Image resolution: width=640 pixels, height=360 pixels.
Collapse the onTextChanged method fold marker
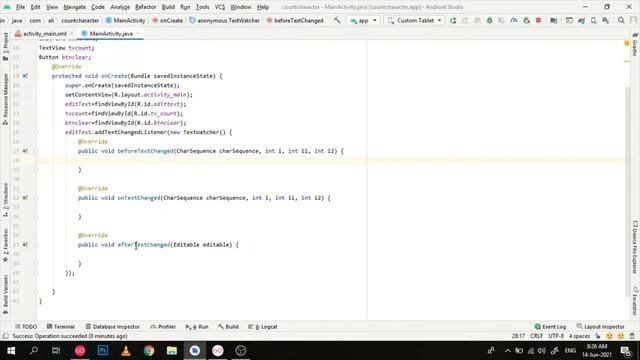coord(36,198)
